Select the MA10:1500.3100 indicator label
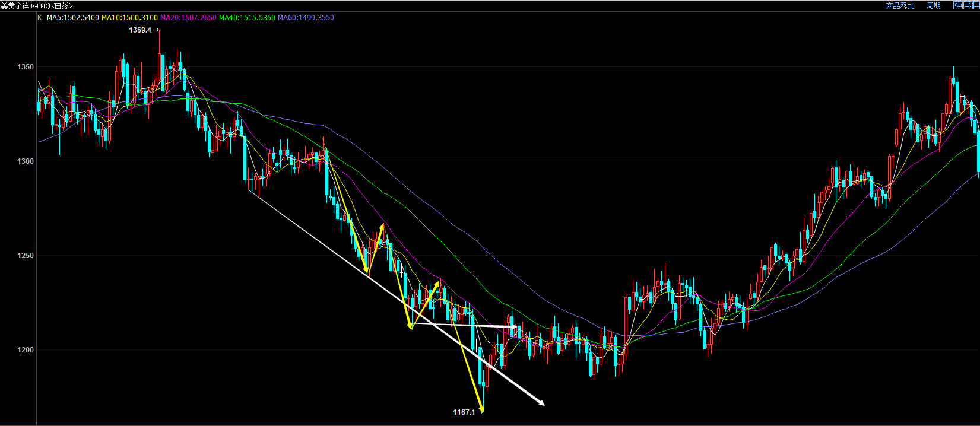Image resolution: width=980 pixels, height=426 pixels. 129,18
